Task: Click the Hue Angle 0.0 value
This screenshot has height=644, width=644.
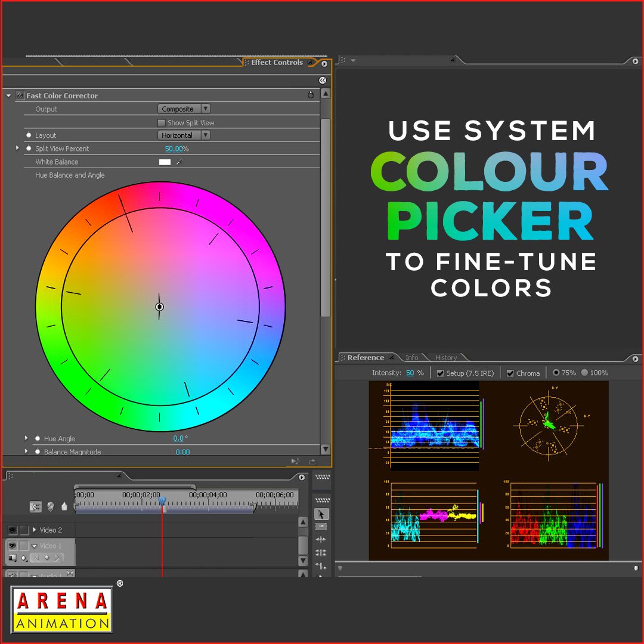Action: click(x=178, y=438)
